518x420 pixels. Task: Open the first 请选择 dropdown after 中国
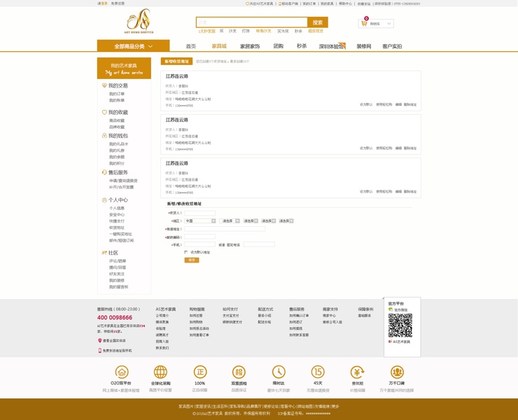tap(230, 220)
